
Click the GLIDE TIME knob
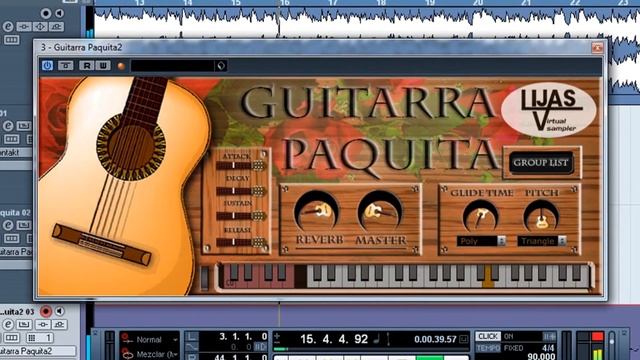pos(481,216)
